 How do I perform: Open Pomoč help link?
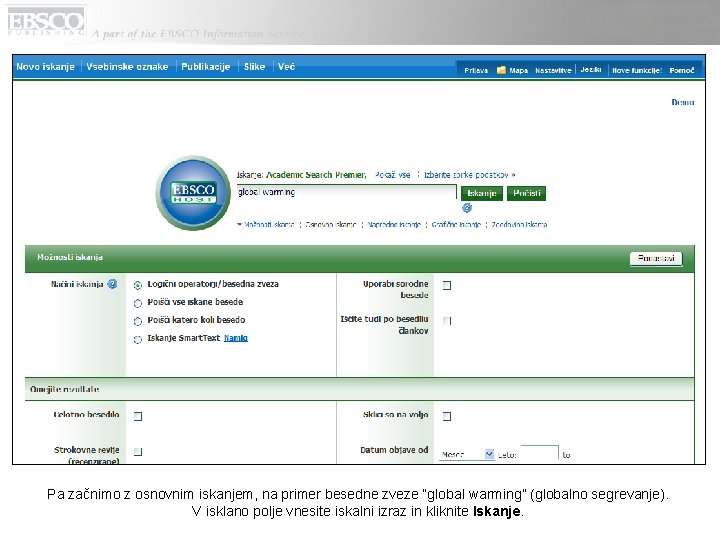[x=681, y=70]
